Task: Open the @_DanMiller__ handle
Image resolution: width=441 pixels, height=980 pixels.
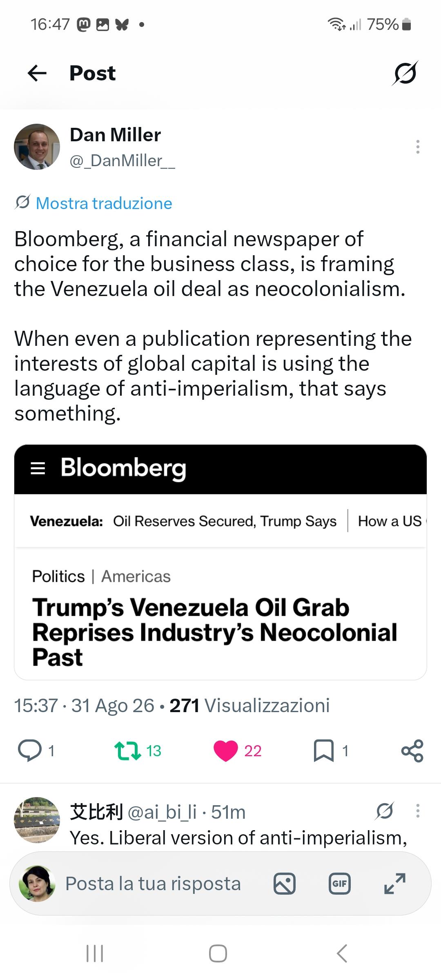Action: pos(122,161)
